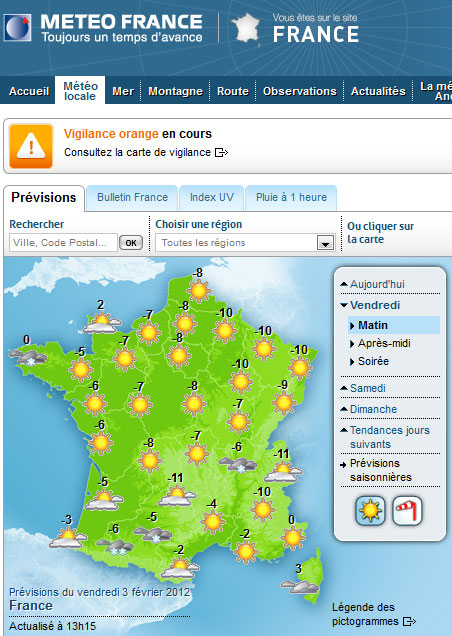Click the sun icon showing -2 near Marseille
The width and height of the screenshot is (452, 636).
coord(245,552)
